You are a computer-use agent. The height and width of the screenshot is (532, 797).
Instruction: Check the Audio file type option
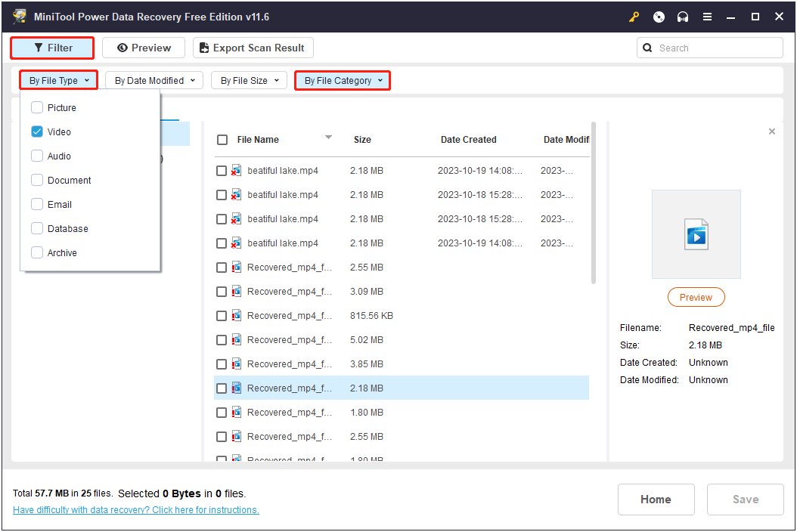(x=37, y=156)
